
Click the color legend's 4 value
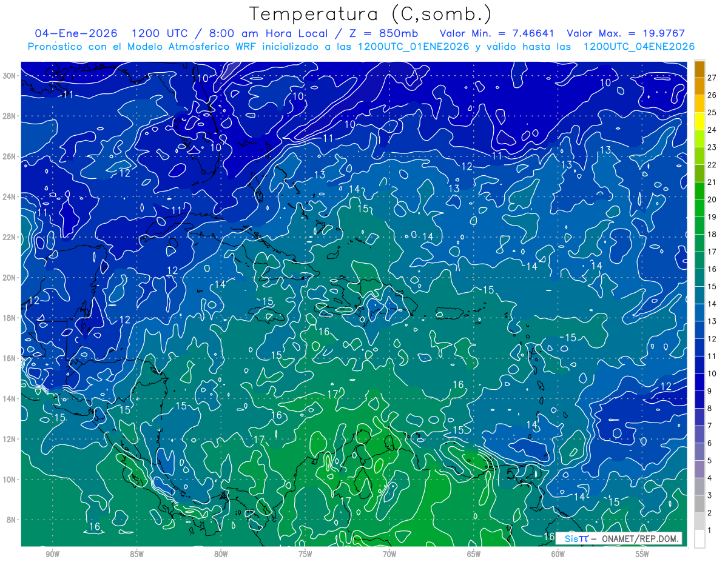point(709,478)
